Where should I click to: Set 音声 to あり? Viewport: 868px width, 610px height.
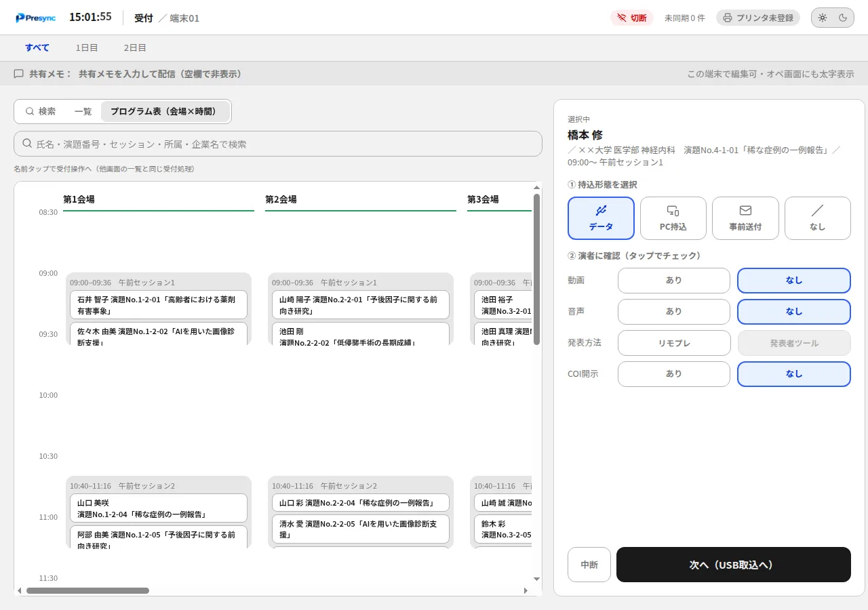674,312
